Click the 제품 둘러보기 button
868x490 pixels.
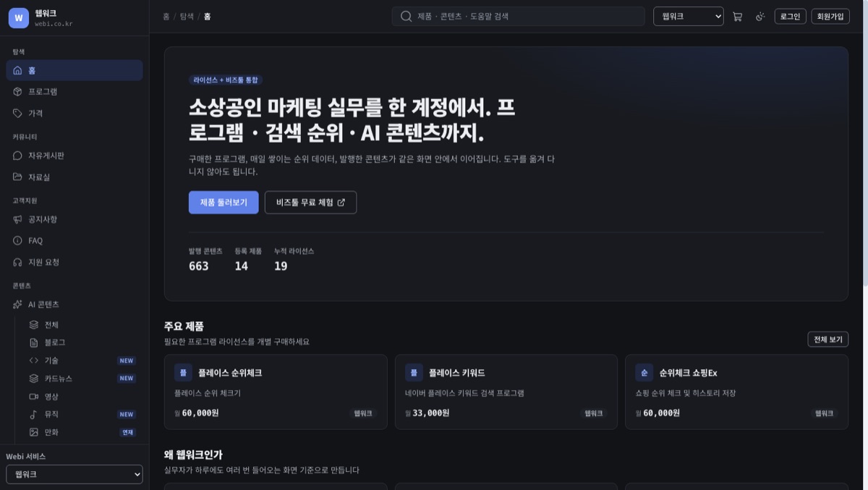click(x=224, y=203)
